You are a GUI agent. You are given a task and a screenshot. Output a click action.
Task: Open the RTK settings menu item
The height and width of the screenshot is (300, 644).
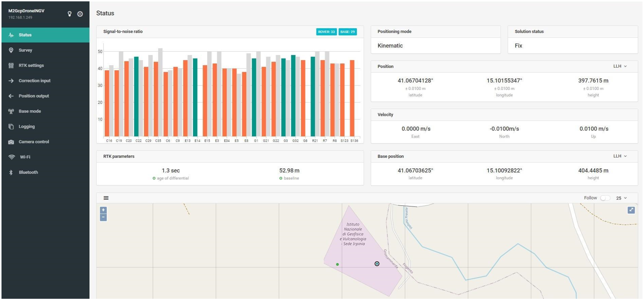tap(31, 65)
